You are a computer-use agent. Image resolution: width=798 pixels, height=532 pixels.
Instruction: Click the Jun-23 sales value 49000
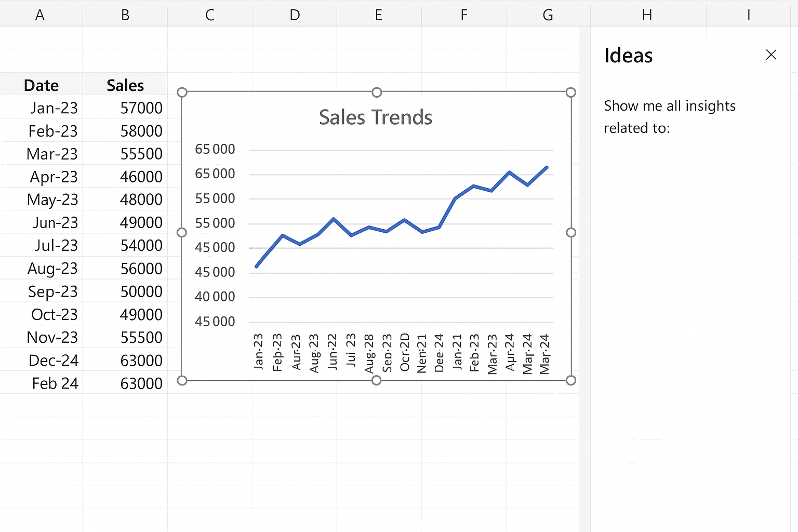(125, 222)
